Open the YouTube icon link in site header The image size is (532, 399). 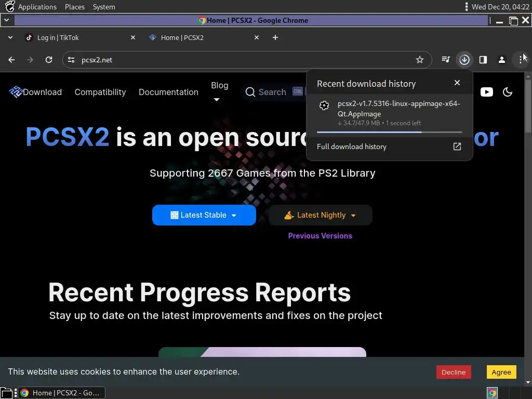(486, 92)
